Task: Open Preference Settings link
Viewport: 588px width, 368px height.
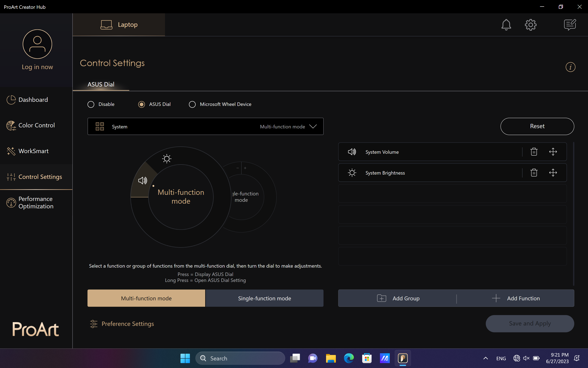Action: point(122,324)
